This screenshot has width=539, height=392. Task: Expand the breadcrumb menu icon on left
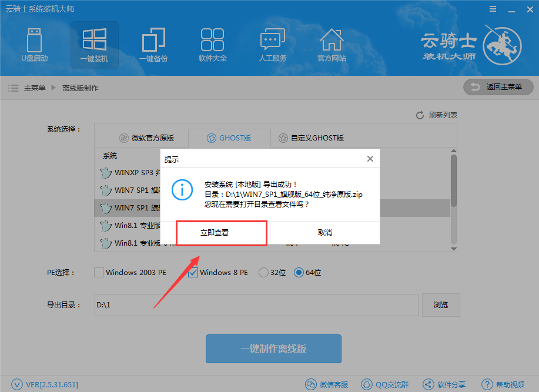(13, 88)
